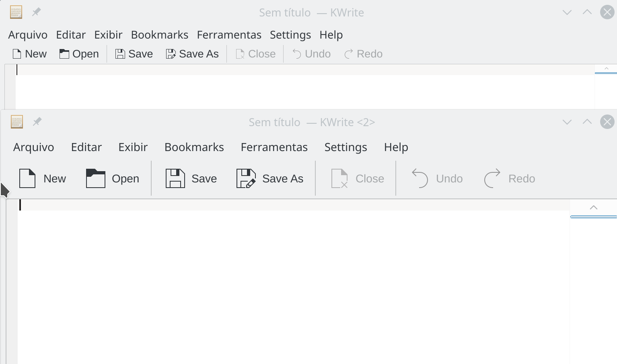Click Save floppy icon in KWrite <2> window
Screen dimensions: 617x364
click(x=175, y=178)
